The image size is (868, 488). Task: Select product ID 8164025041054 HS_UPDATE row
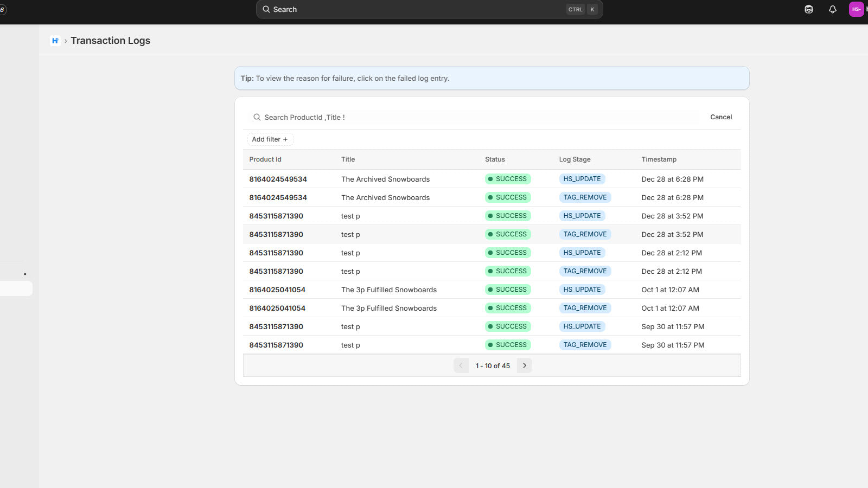click(277, 290)
